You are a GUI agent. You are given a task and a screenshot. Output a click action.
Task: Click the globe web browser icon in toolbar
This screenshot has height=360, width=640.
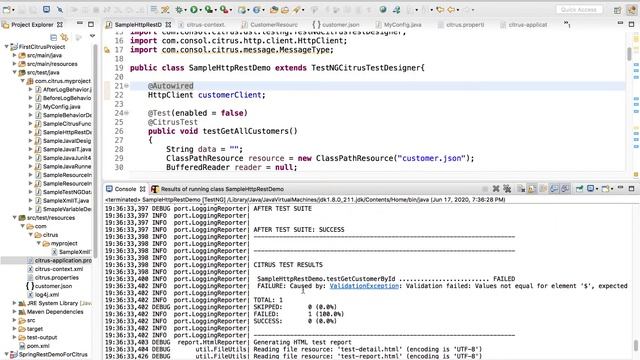383,9
